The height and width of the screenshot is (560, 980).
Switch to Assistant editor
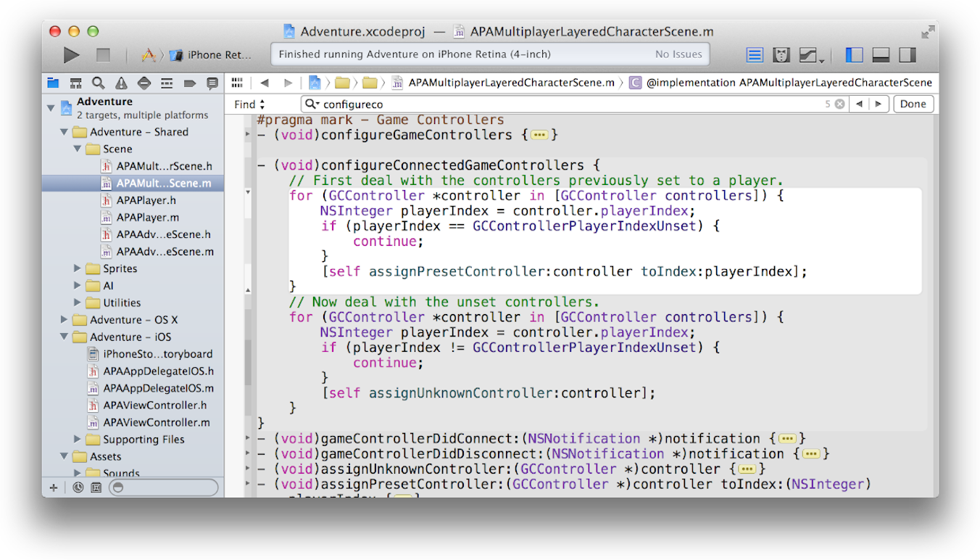click(x=781, y=55)
